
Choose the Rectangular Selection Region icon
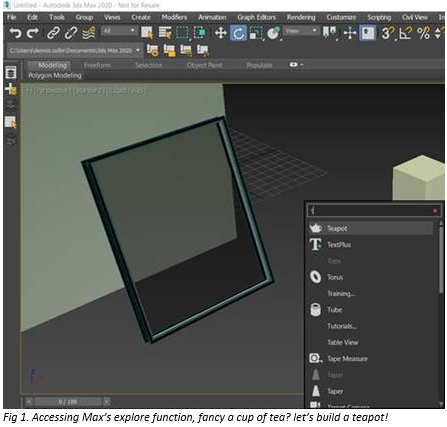[182, 33]
